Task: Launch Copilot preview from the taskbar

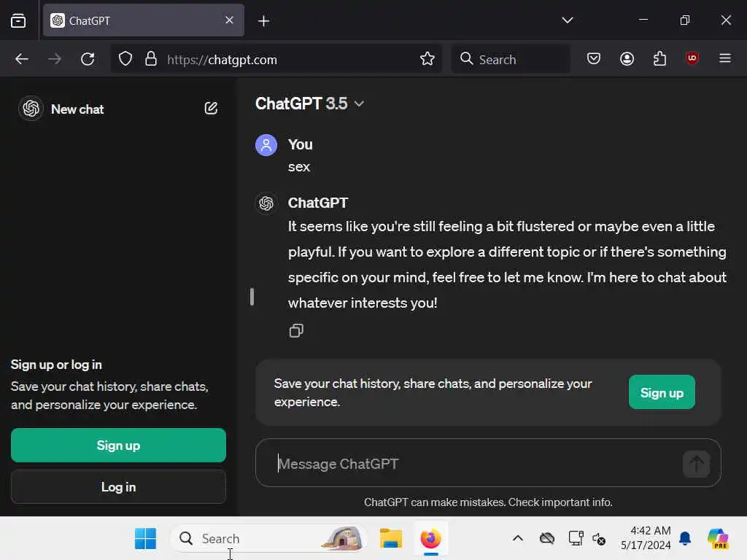Action: point(718,539)
